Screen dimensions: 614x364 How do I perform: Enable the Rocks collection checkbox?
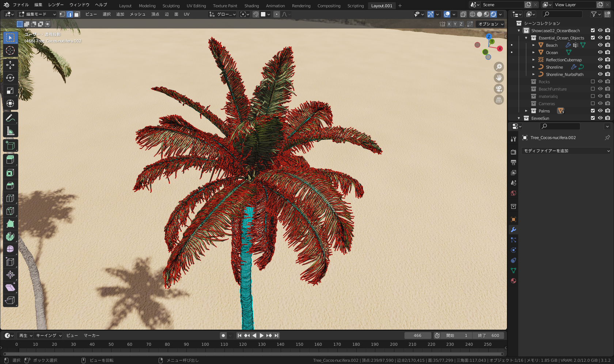pos(593,81)
